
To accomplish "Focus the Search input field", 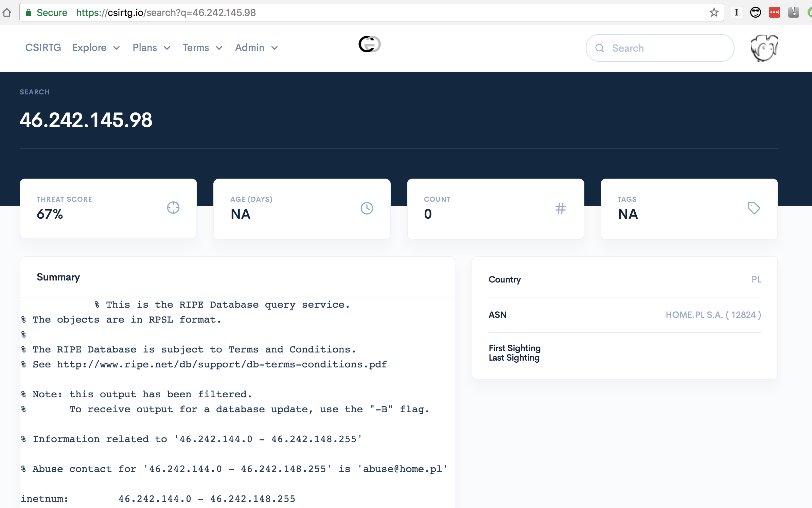I will click(660, 48).
